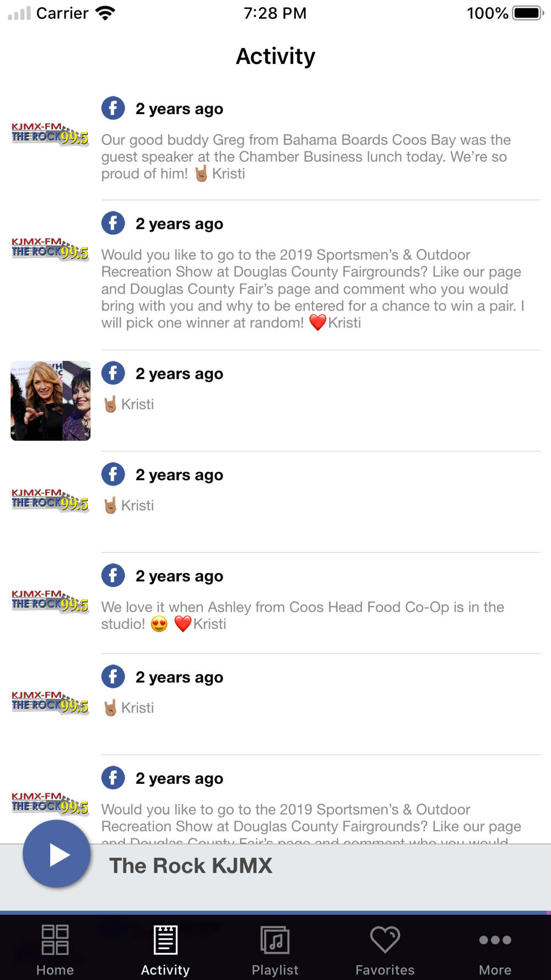The image size is (551, 980).
Task: Switch to the Playlist tab
Action: coord(275,949)
